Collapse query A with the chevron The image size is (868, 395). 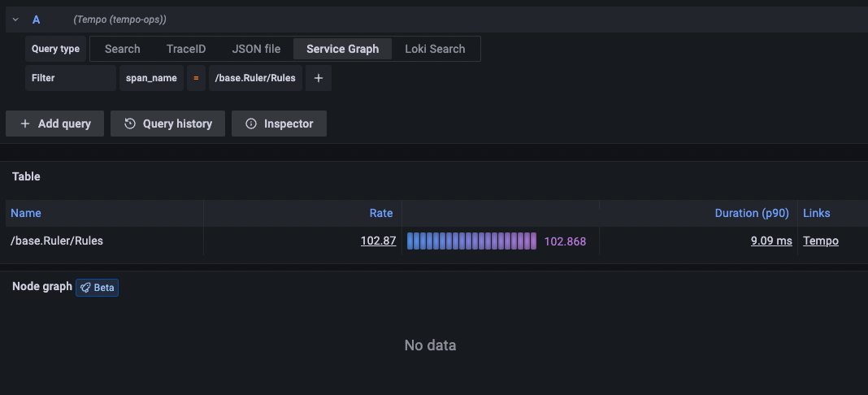pyautogui.click(x=15, y=20)
